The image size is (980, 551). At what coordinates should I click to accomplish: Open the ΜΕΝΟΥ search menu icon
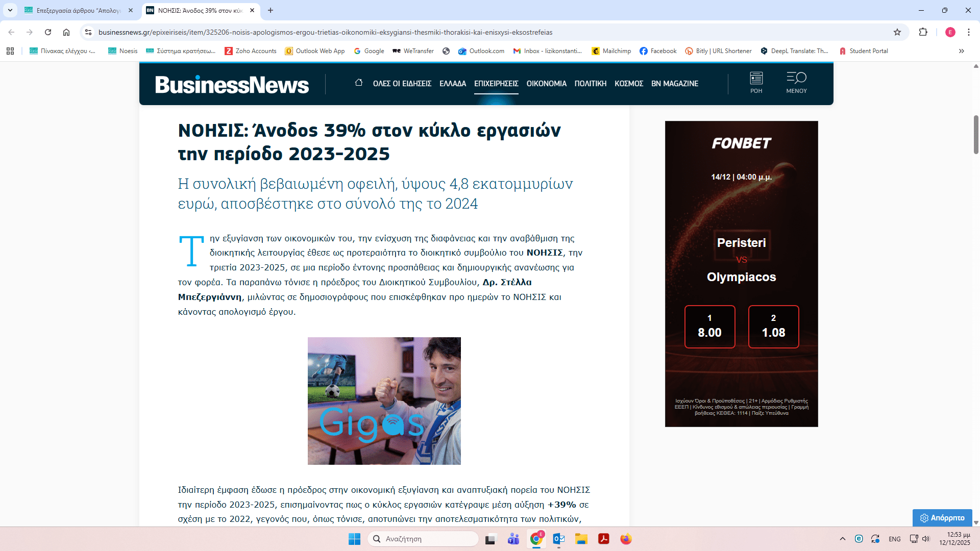click(x=796, y=83)
